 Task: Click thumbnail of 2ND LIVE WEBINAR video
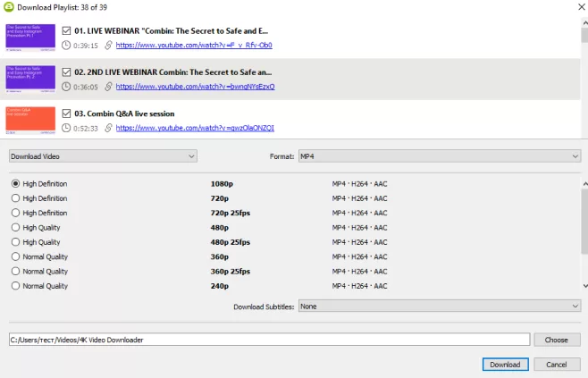click(30, 79)
